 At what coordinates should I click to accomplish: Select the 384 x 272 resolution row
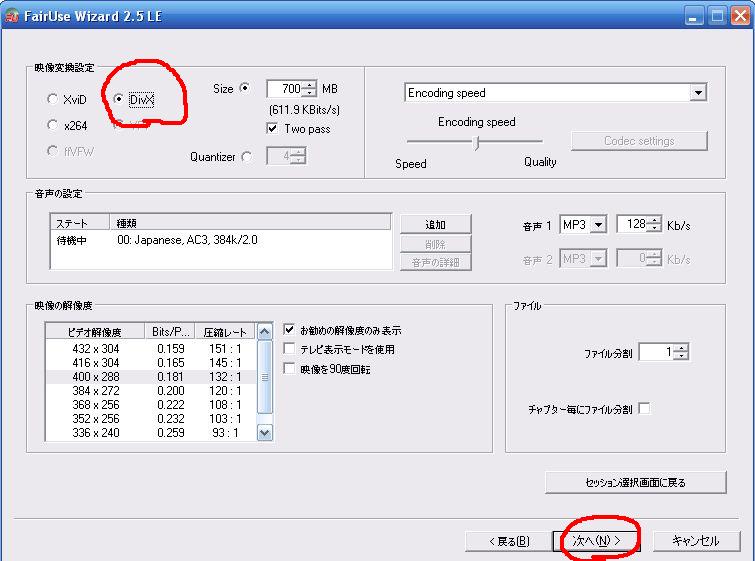point(152,391)
